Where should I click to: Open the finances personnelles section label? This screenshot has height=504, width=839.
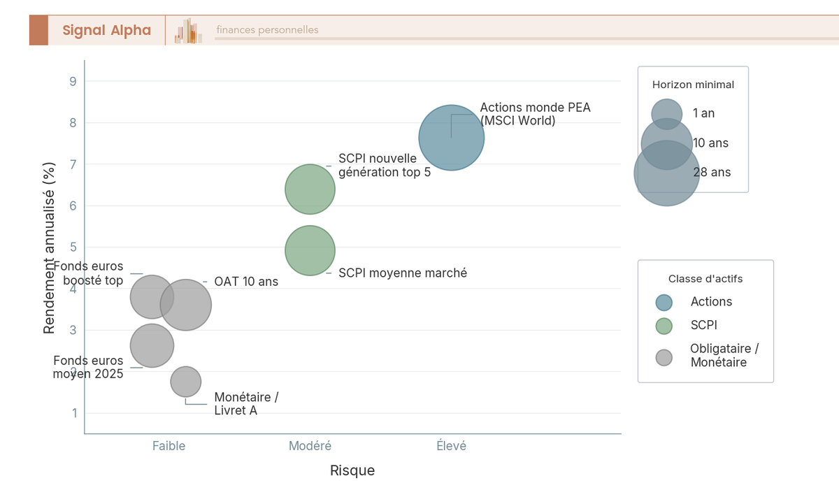click(x=268, y=30)
